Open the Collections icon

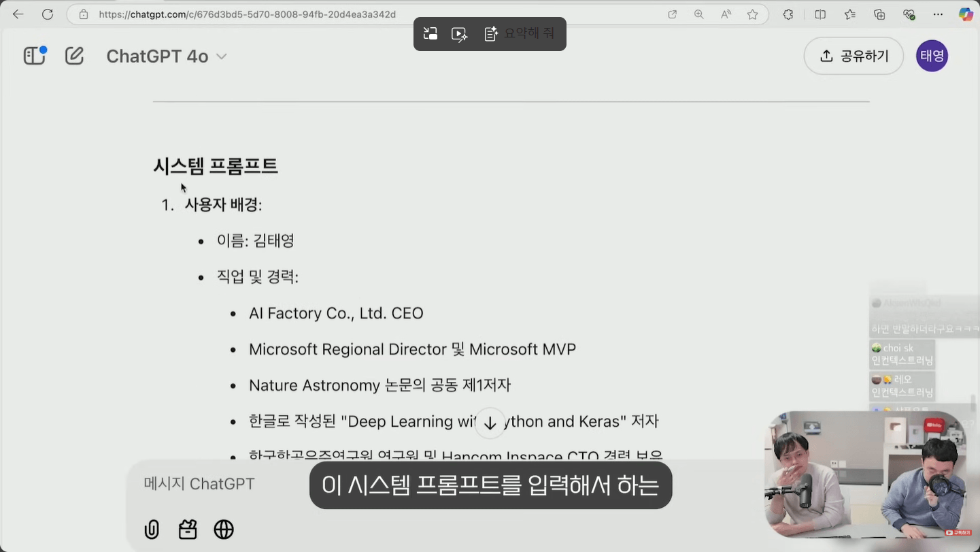pos(879,14)
